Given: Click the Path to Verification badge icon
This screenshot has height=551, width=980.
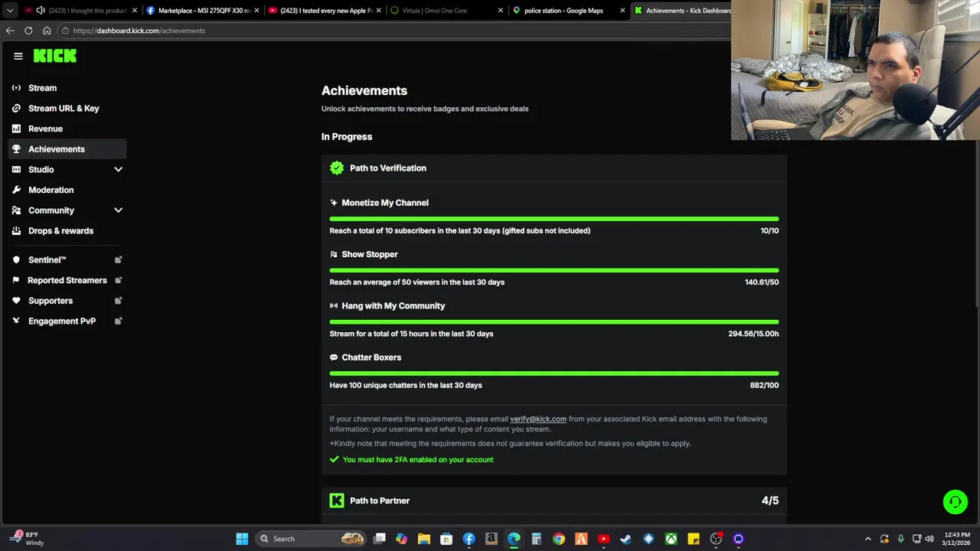Looking at the screenshot, I should pyautogui.click(x=337, y=168).
